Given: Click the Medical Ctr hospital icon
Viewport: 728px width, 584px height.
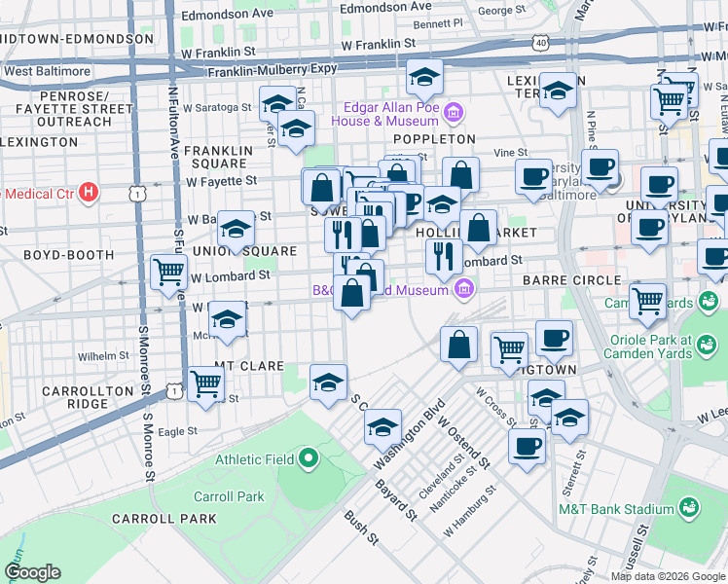Looking at the screenshot, I should 89,193.
